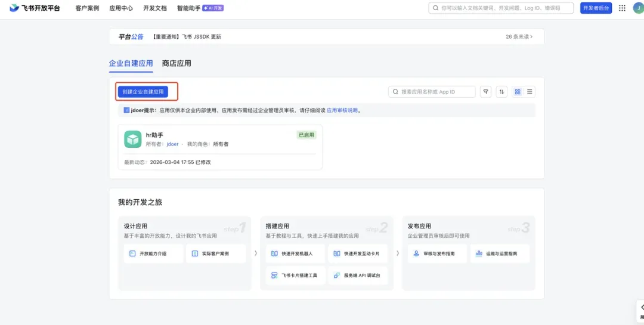Open 快速开发机器人 guide card
The image size is (644, 325).
coord(295,253)
